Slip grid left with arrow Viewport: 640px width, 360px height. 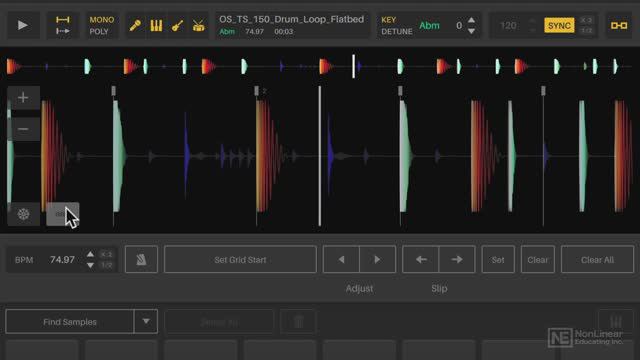(421, 260)
